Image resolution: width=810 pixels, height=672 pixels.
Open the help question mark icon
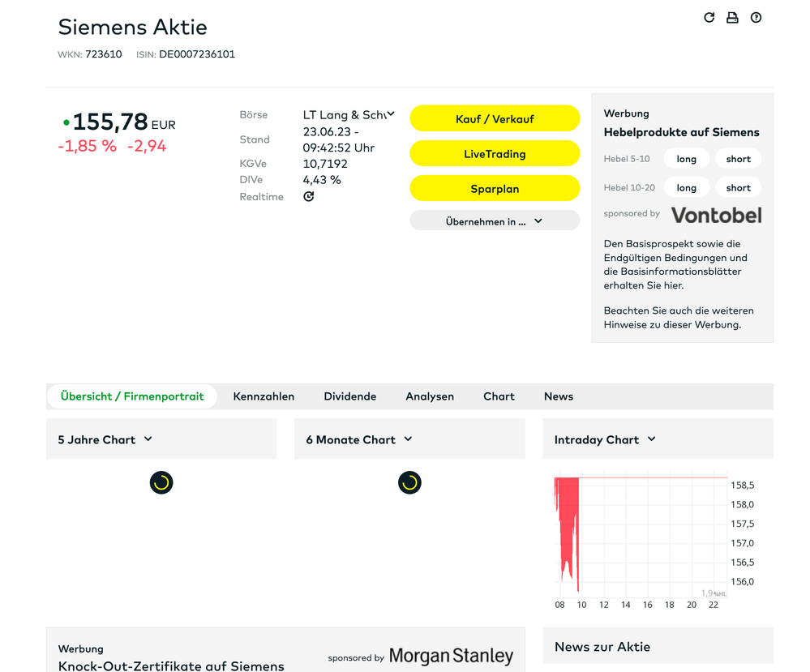(756, 18)
